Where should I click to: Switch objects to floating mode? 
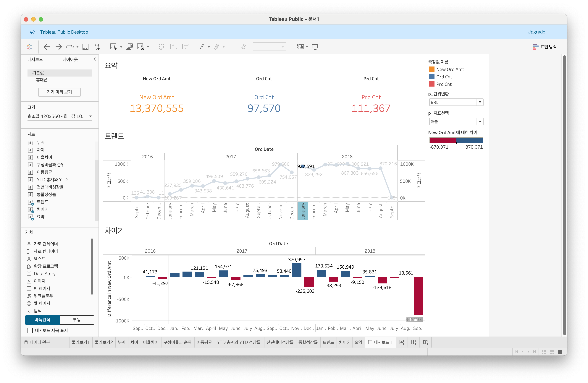point(77,319)
